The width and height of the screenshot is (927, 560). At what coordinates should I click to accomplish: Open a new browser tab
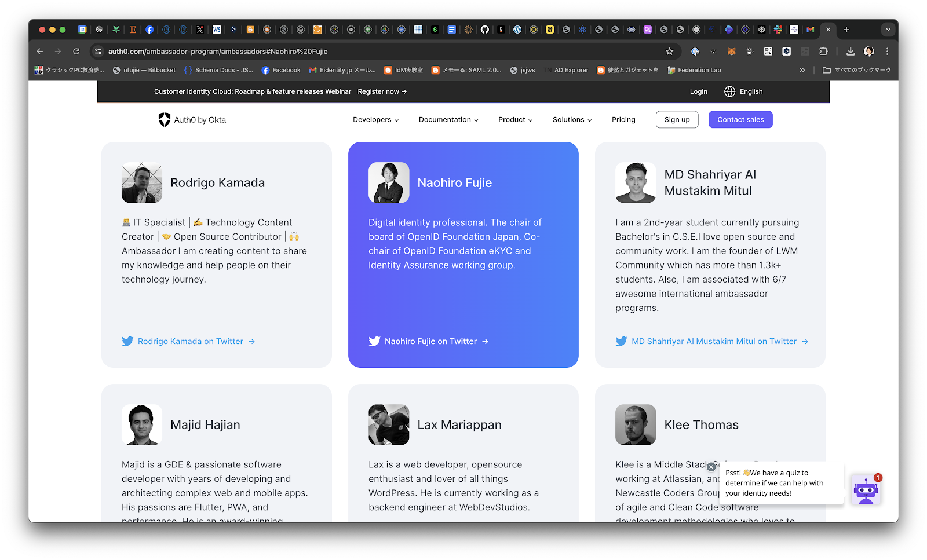[x=846, y=30]
